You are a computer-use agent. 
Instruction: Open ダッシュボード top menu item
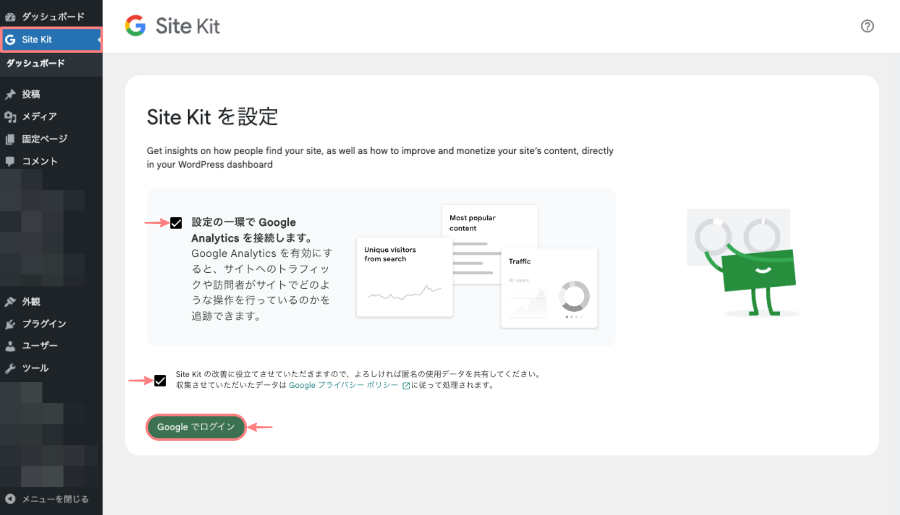point(51,17)
